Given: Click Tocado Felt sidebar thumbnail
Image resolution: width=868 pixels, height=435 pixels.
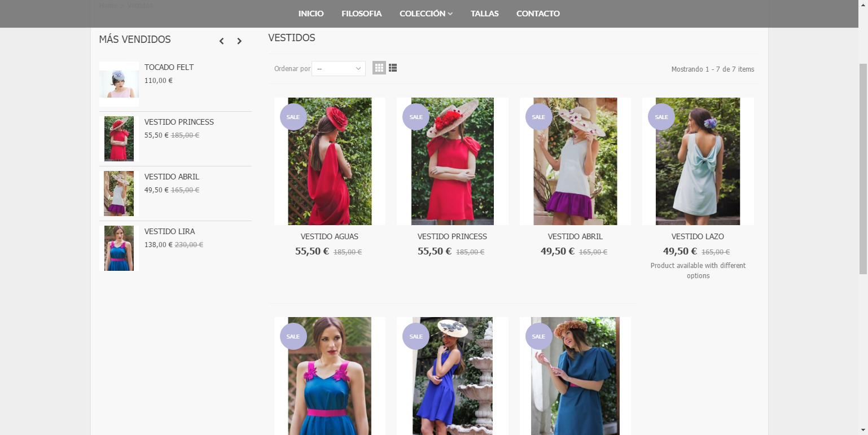Looking at the screenshot, I should (x=119, y=84).
